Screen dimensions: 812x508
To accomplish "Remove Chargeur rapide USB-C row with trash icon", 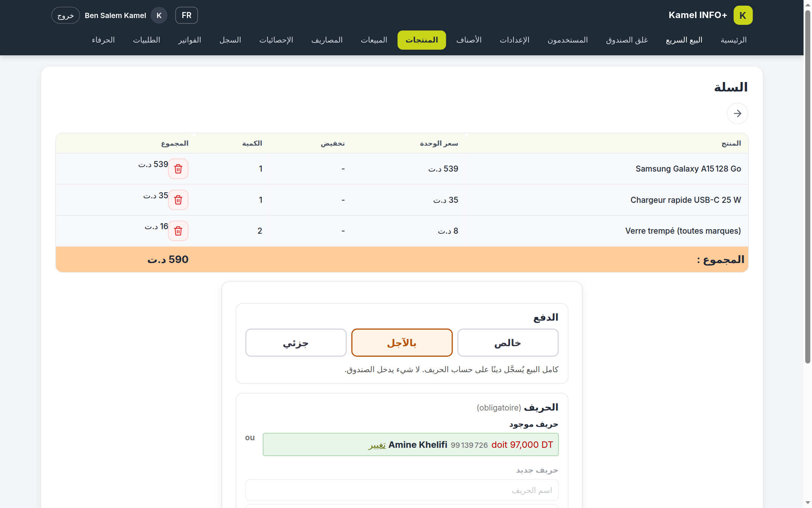I will click(x=178, y=200).
